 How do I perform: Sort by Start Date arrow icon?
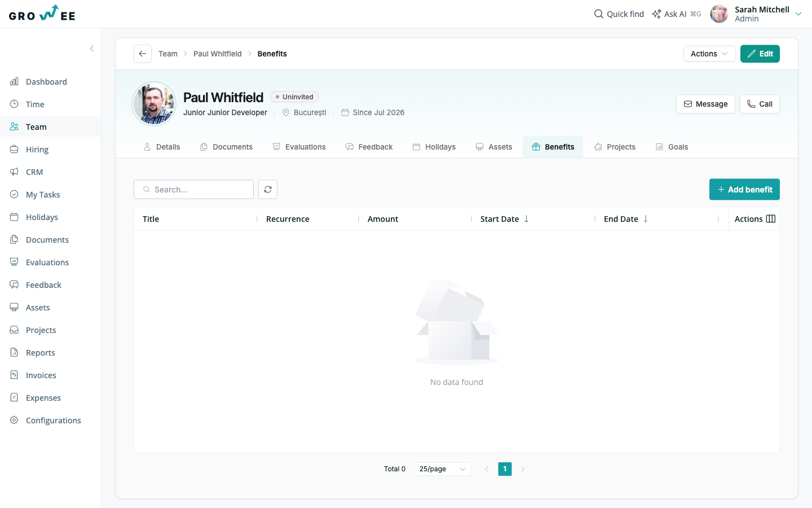point(526,219)
